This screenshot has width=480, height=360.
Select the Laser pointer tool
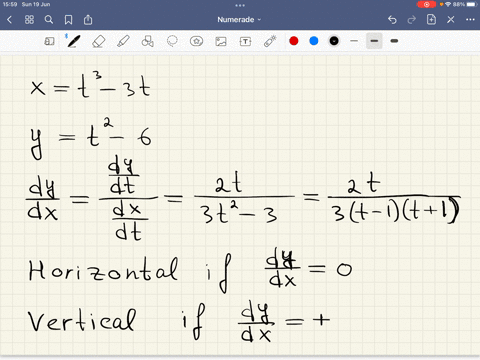[x=270, y=41]
